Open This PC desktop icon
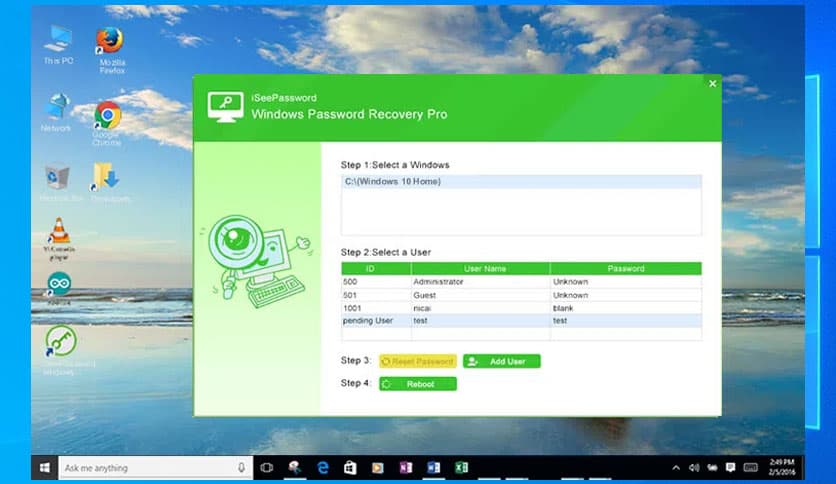The image size is (836, 484). click(x=58, y=45)
